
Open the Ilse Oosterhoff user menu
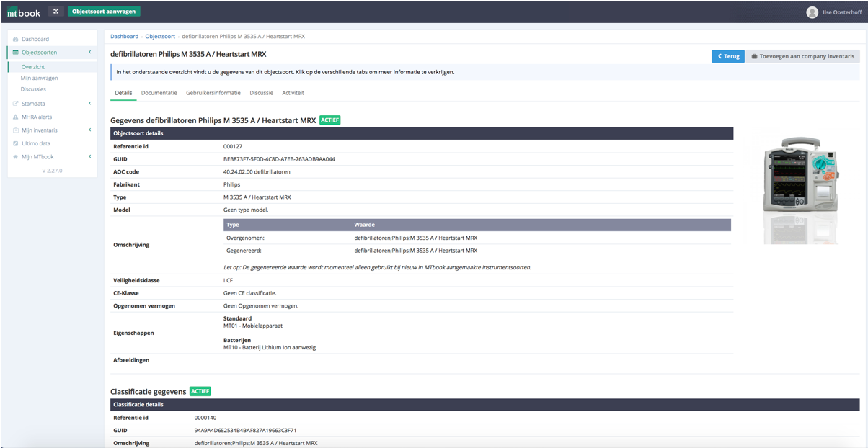point(834,12)
